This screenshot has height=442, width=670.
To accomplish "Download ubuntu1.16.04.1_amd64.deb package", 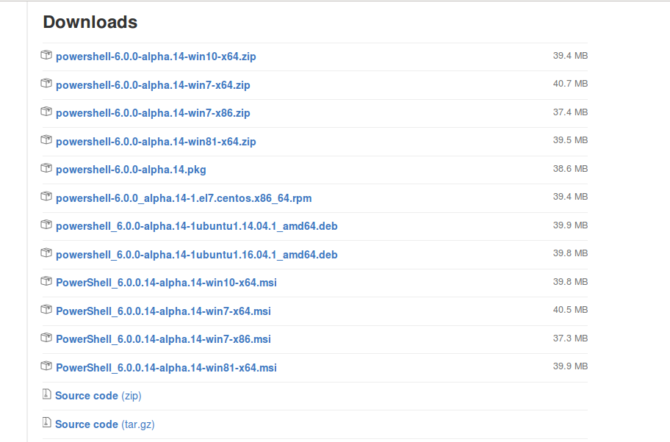I will click(196, 255).
